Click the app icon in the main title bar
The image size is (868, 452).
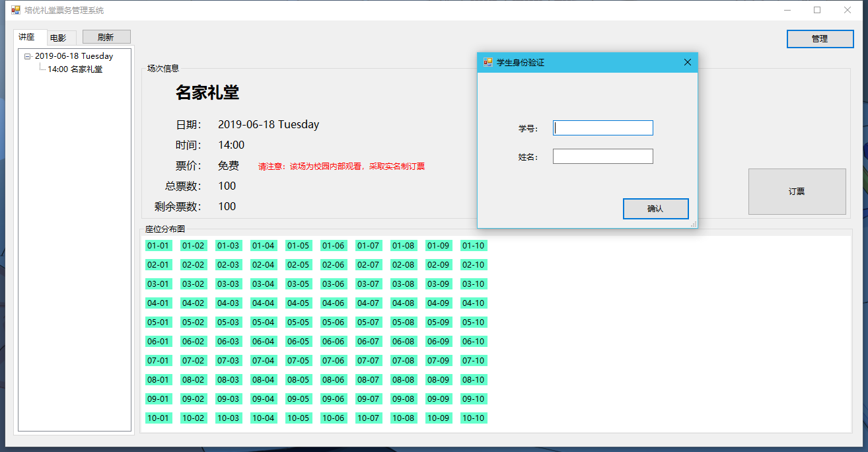click(x=16, y=10)
